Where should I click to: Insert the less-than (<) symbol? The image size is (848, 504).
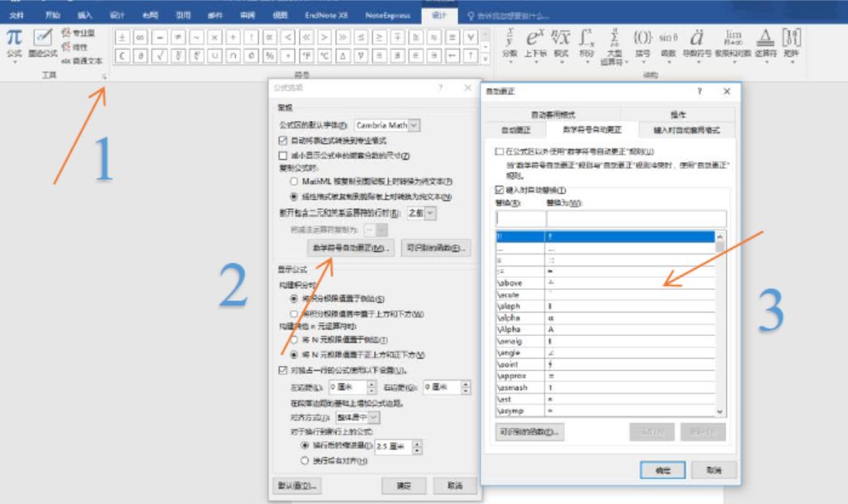pos(288,37)
